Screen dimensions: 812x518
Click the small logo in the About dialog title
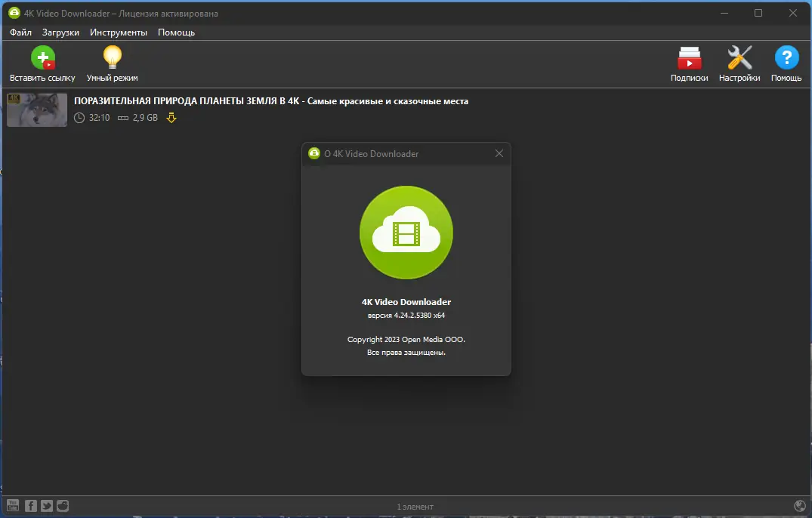313,153
